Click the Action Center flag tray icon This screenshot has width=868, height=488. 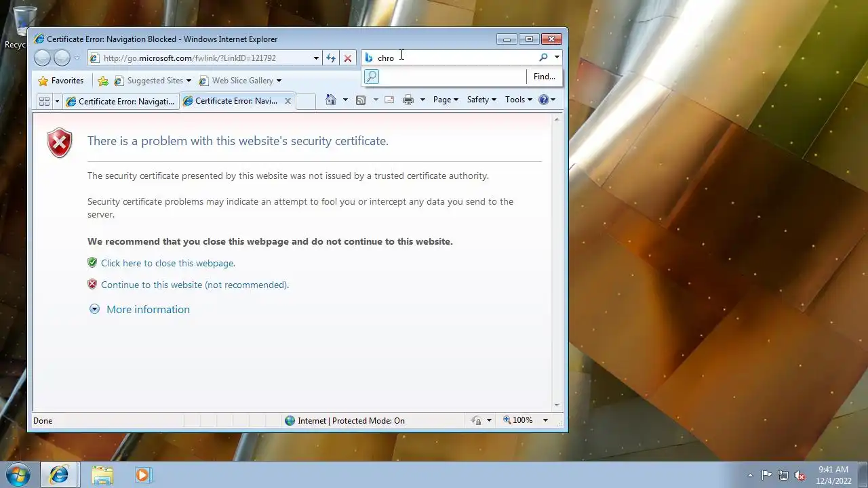[x=766, y=475]
